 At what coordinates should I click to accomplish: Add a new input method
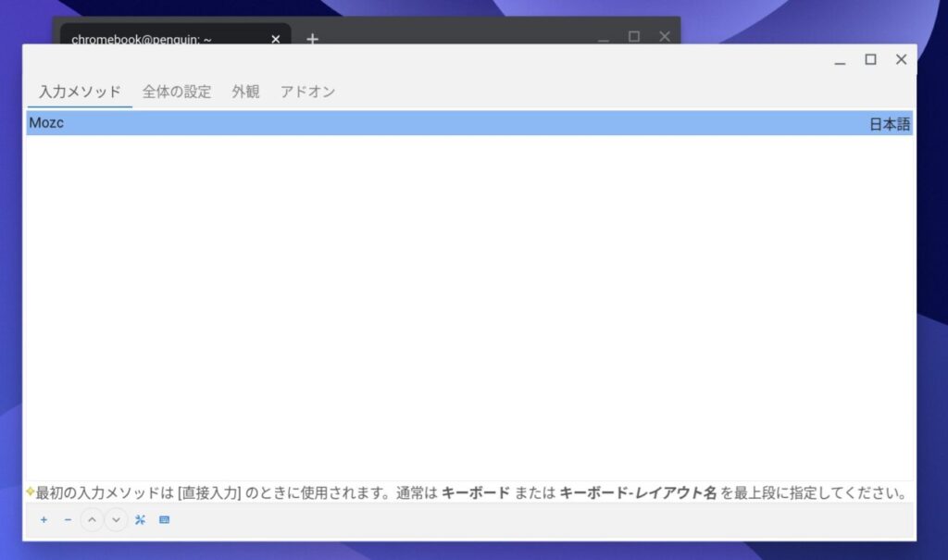pos(44,519)
